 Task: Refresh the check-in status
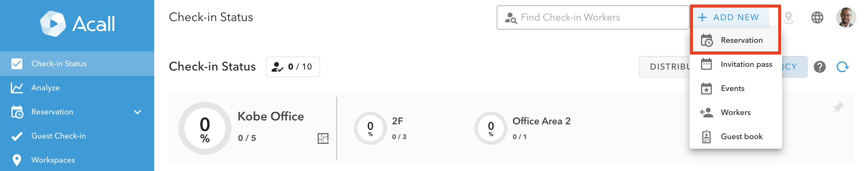[842, 67]
